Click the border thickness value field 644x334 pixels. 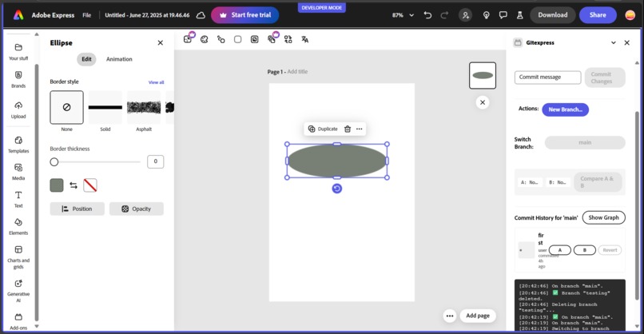tap(155, 161)
